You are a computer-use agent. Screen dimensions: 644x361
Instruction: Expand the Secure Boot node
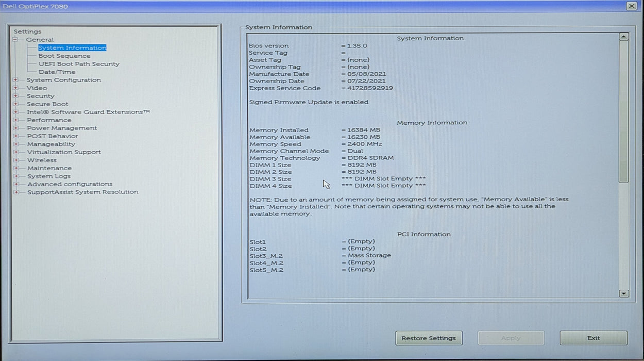click(16, 104)
